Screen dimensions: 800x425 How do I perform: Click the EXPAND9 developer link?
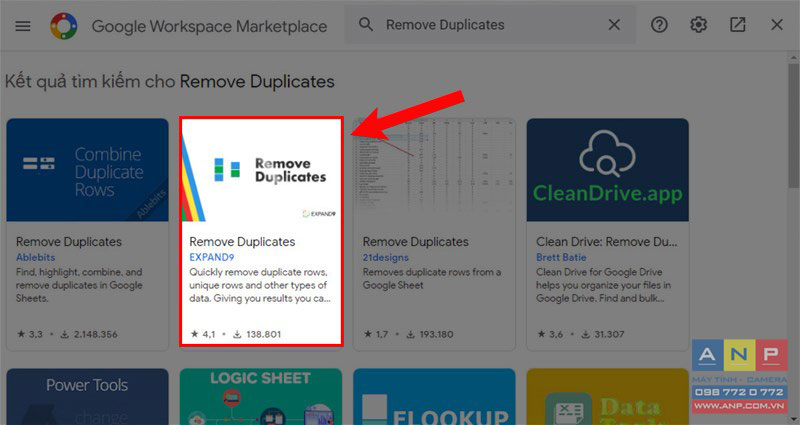click(x=212, y=258)
